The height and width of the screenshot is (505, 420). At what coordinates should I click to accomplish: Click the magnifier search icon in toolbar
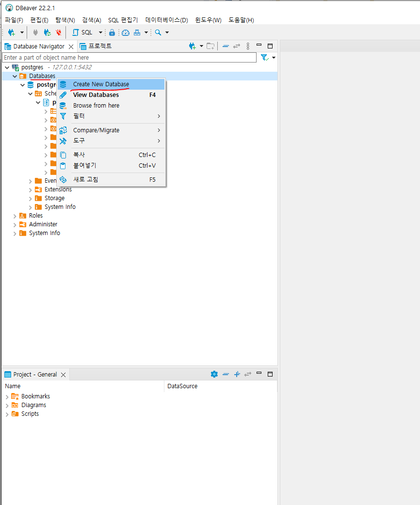click(x=158, y=32)
